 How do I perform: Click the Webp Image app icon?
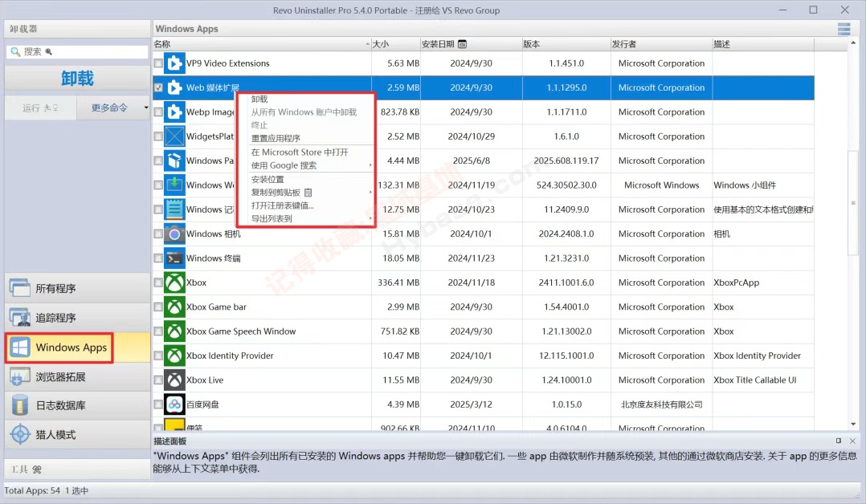click(x=174, y=112)
